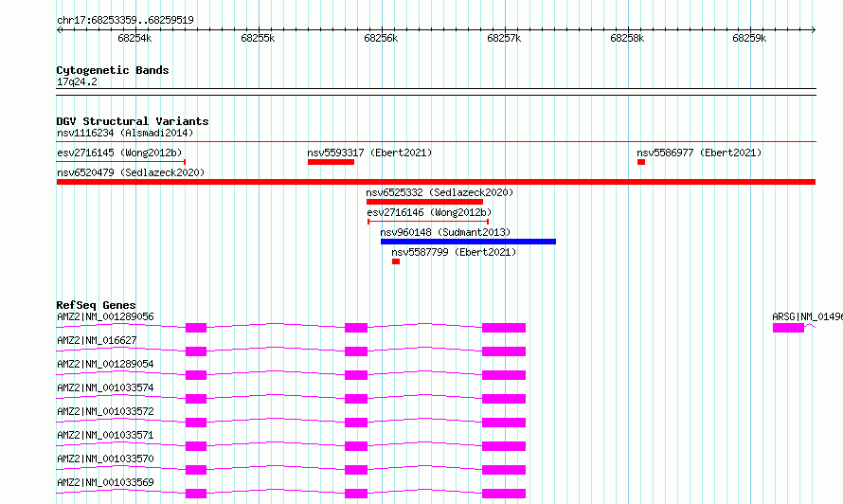Select transcript label AMZ2|NM_001289054
843x504 pixels.
click(105, 364)
